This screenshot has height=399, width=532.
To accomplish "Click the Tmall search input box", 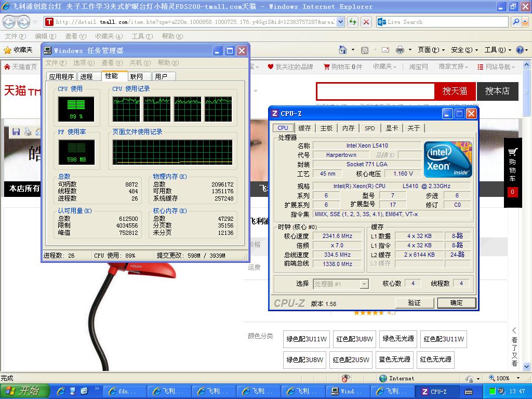I will (375, 91).
